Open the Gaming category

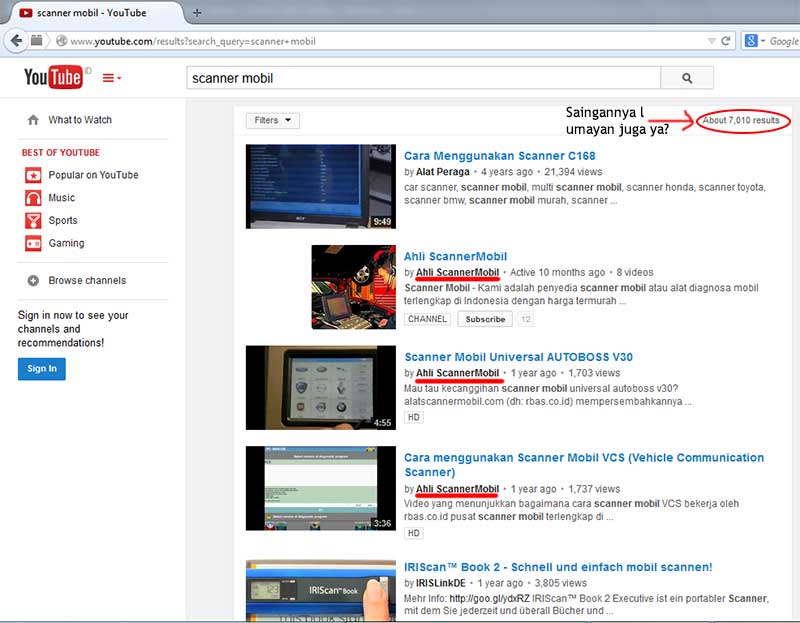66,243
